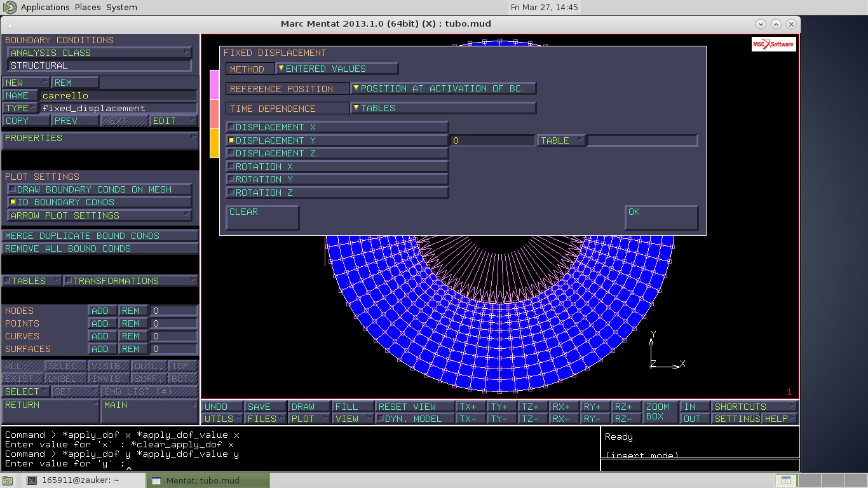Screen dimensions: 868x488
Task: Open the TYPE dropdown for boundary condition
Action: (20, 108)
